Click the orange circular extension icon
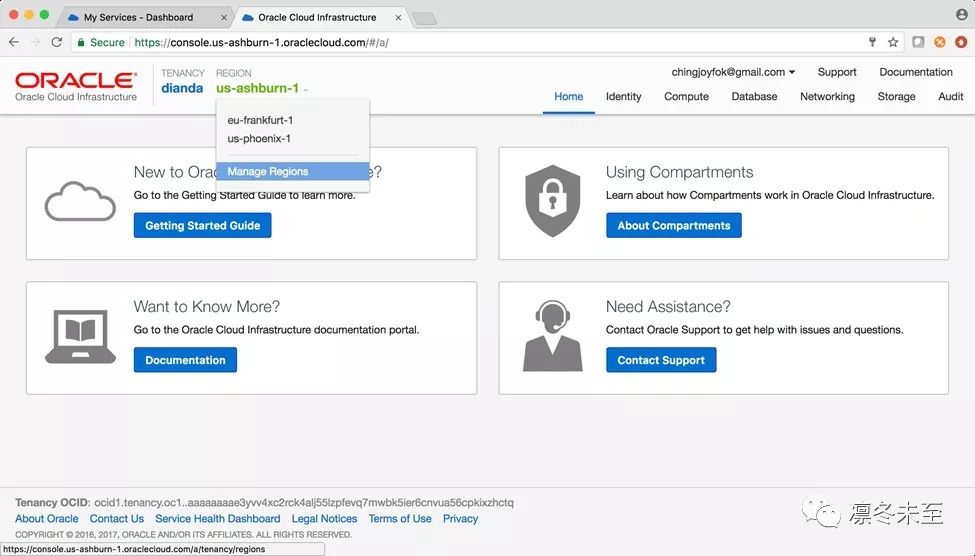The width and height of the screenshot is (975, 556). click(x=940, y=42)
